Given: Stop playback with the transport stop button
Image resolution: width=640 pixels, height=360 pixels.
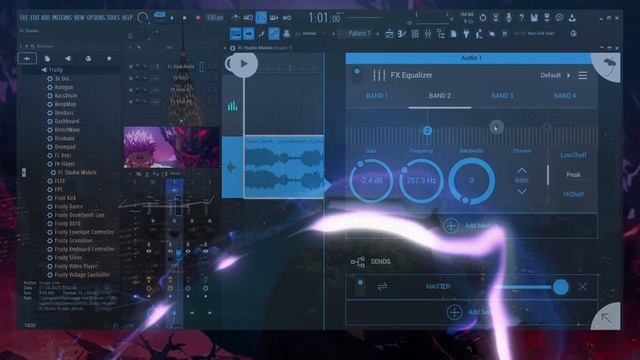Looking at the screenshot, I should (x=184, y=18).
